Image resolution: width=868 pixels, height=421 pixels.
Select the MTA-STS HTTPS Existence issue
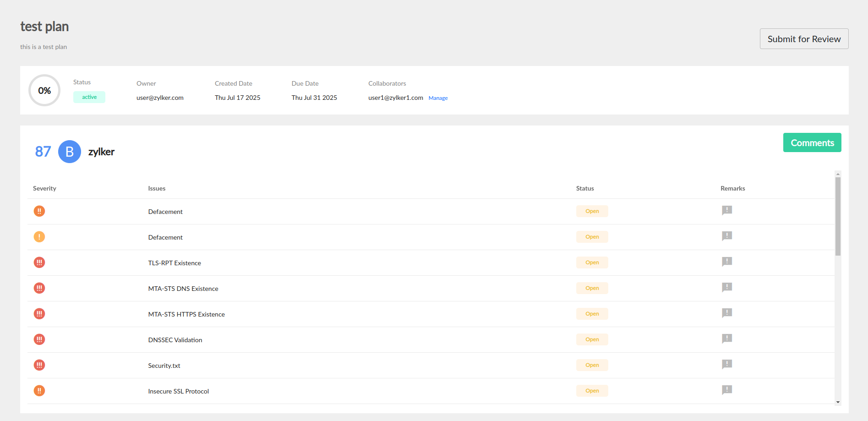186,314
